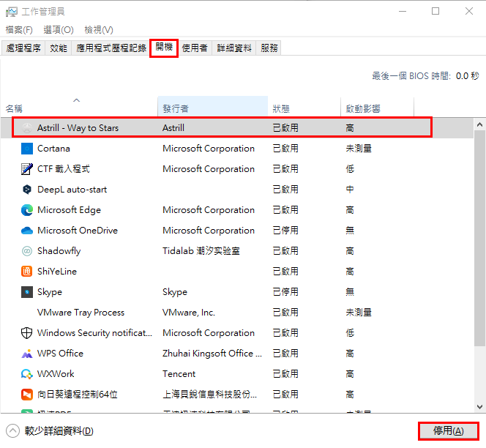
Task: Click the scrollbar down arrow
Action: click(x=480, y=407)
